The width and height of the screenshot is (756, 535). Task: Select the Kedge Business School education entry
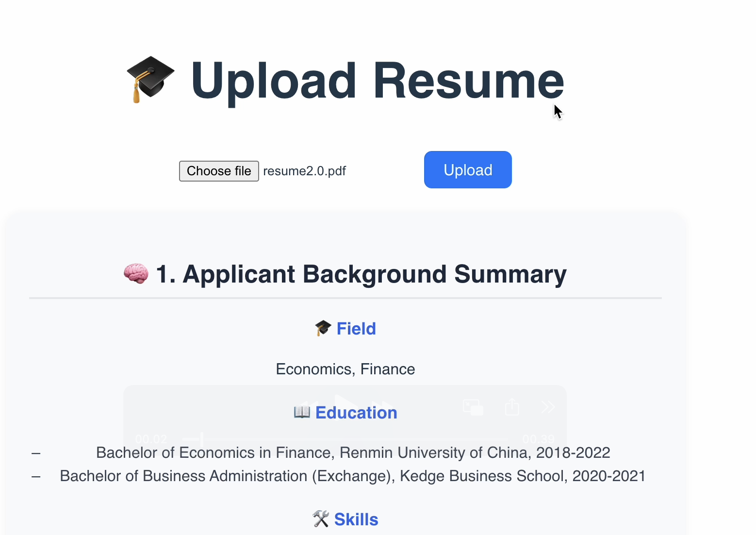click(352, 476)
